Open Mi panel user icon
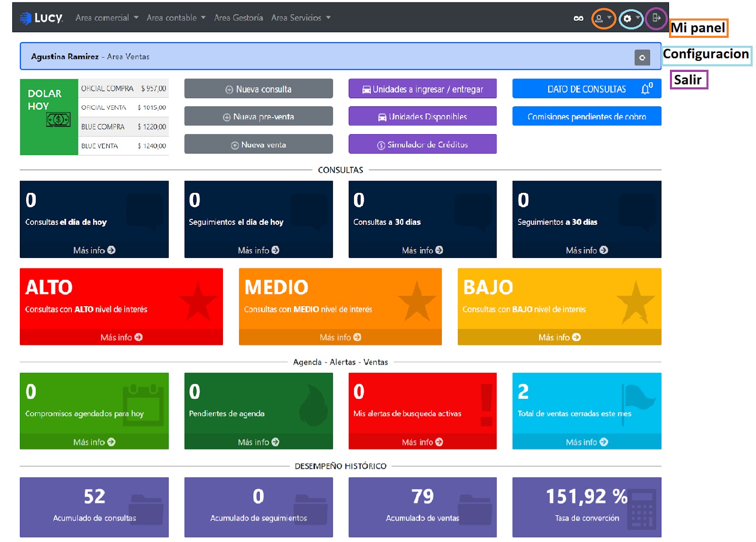The image size is (756, 542). tap(599, 18)
